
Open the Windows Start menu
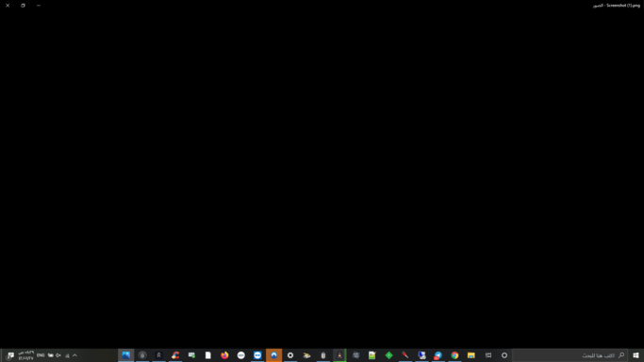[636, 355]
